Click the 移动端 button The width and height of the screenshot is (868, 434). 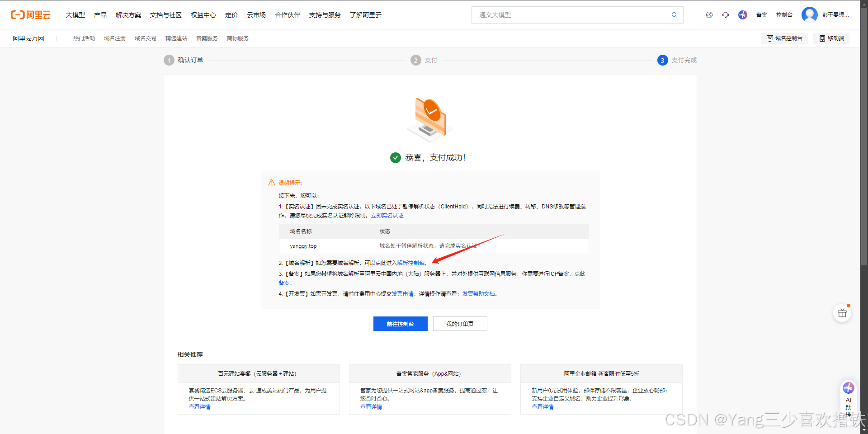[x=832, y=38]
